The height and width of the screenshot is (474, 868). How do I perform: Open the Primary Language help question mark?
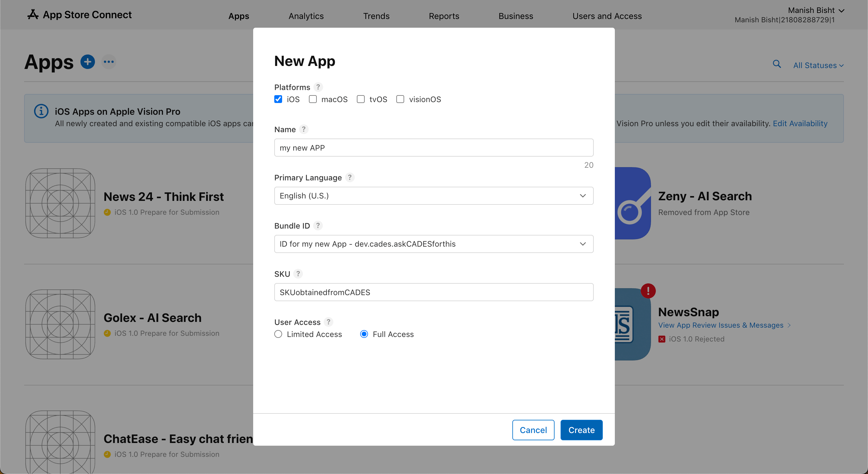point(350,177)
